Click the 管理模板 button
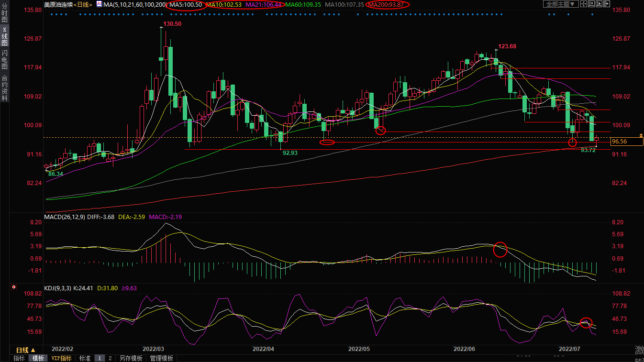The height and width of the screenshot is (362, 644). coord(161,358)
